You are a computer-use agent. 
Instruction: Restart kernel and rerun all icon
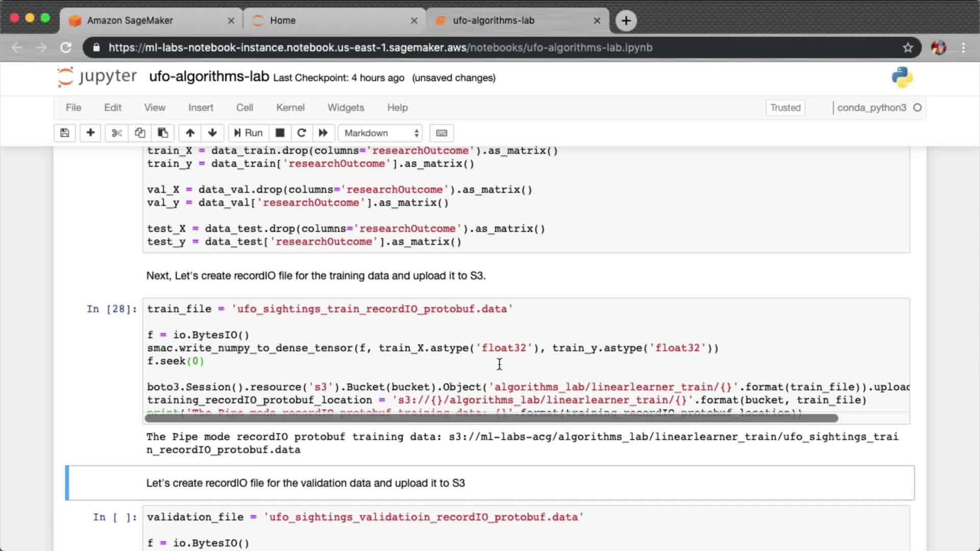click(x=323, y=133)
